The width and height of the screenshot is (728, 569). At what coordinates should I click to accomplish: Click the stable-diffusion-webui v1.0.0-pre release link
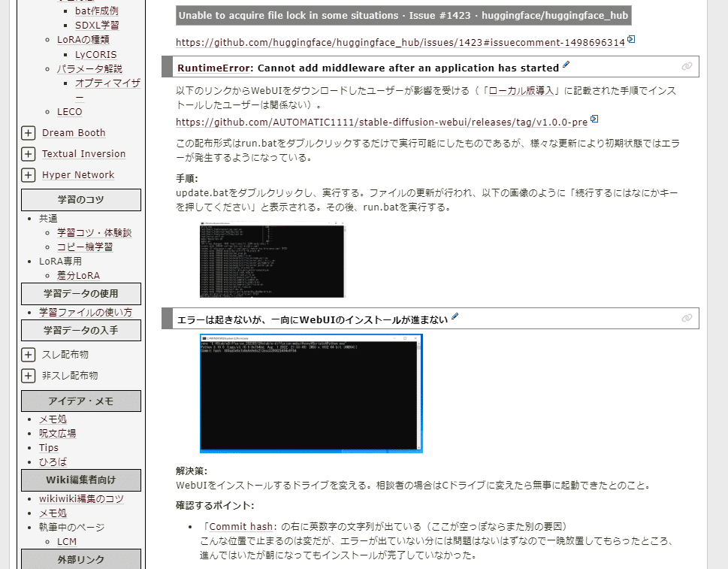coord(378,119)
